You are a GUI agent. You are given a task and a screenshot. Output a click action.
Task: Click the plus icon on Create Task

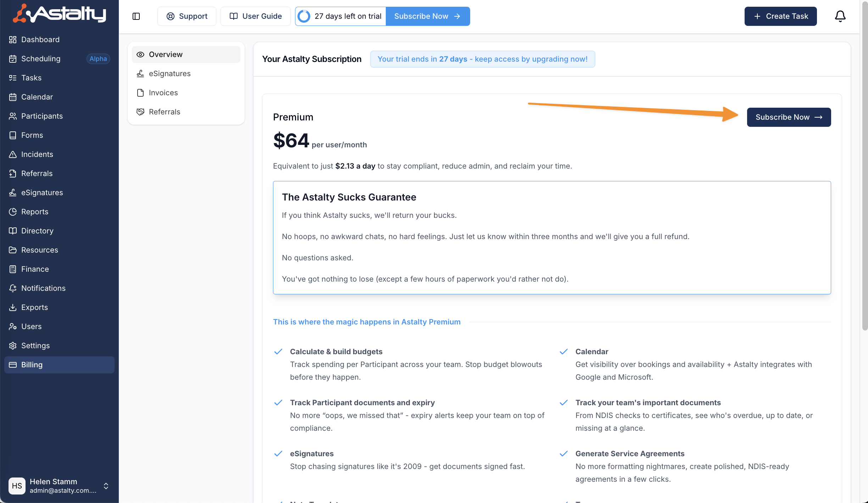pyautogui.click(x=757, y=16)
